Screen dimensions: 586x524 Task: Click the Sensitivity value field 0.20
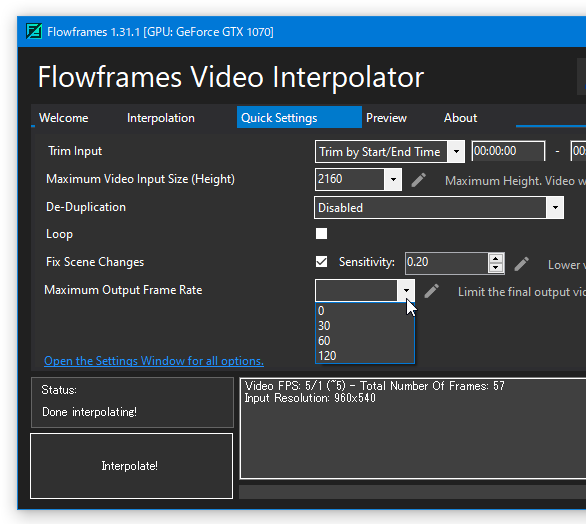(447, 263)
